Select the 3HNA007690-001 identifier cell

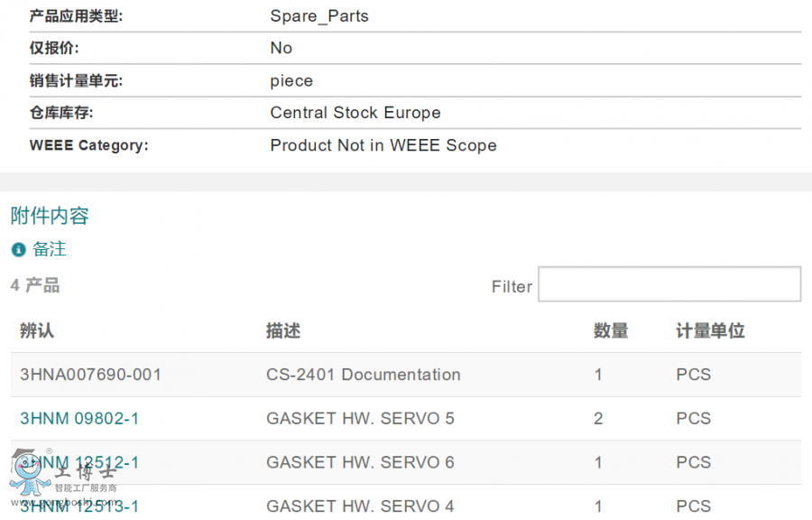coord(90,375)
